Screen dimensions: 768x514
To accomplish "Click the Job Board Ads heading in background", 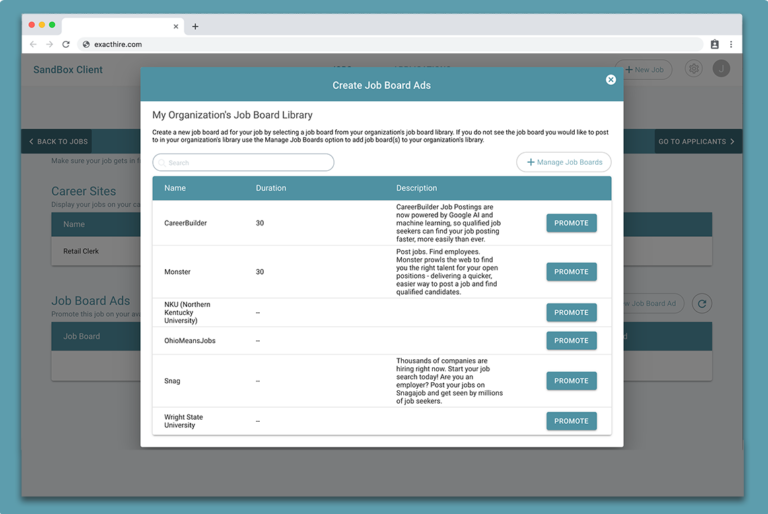I will [91, 301].
